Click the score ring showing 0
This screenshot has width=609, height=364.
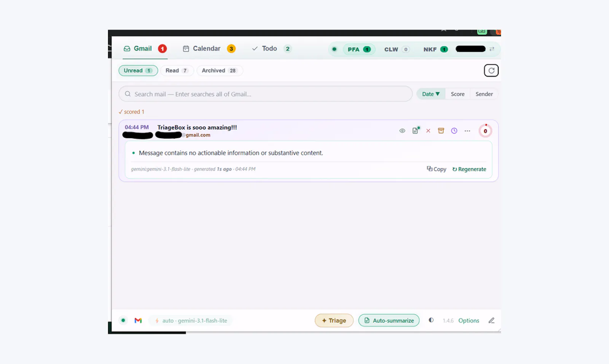click(485, 131)
